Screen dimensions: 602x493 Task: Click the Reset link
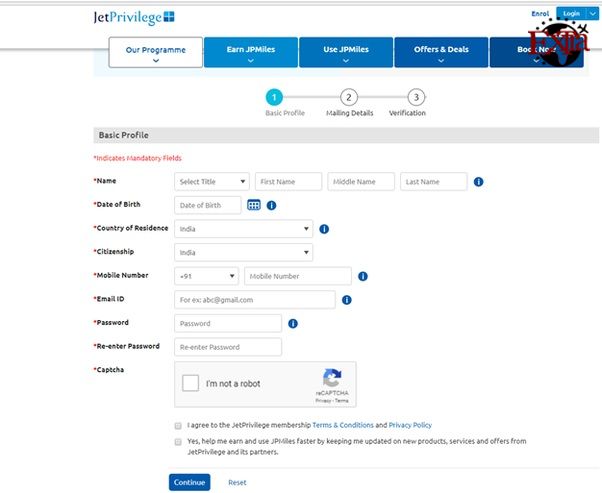coord(237,483)
